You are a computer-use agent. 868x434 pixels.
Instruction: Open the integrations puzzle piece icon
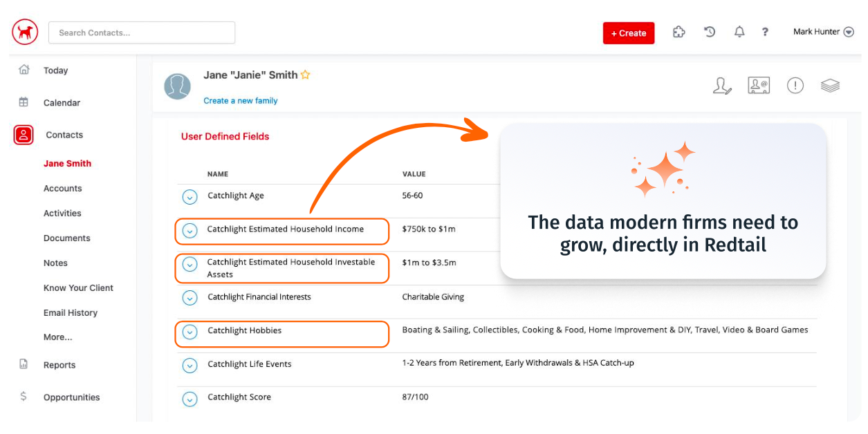(x=678, y=32)
